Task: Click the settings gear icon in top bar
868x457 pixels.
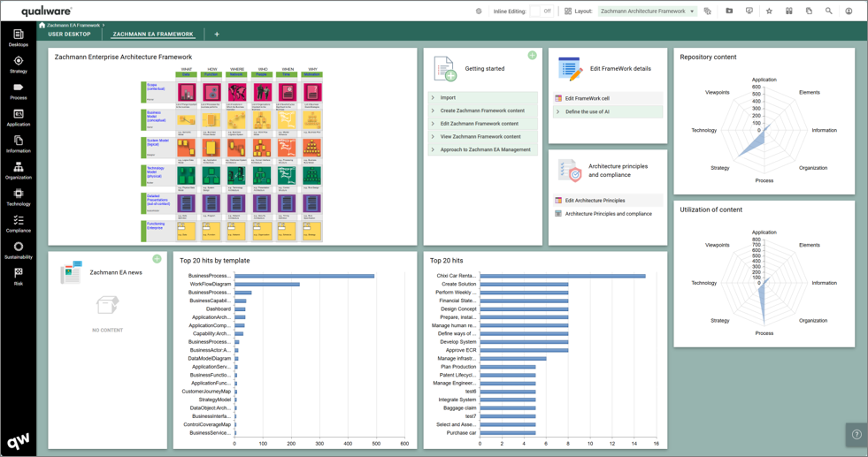Action: coord(479,11)
